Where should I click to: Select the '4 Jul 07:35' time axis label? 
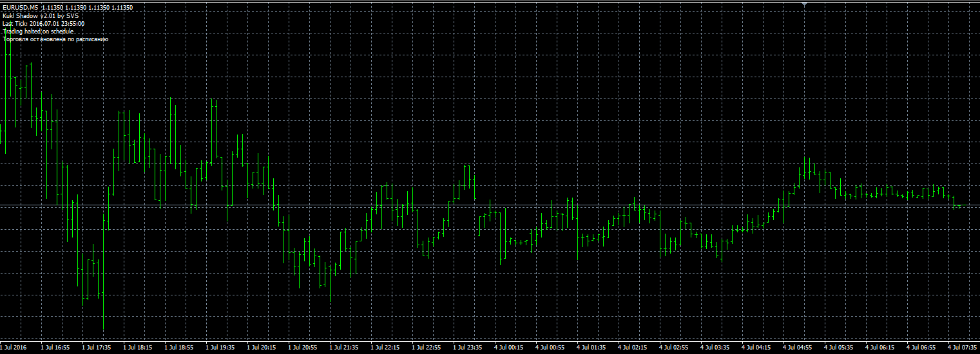pos(962,348)
